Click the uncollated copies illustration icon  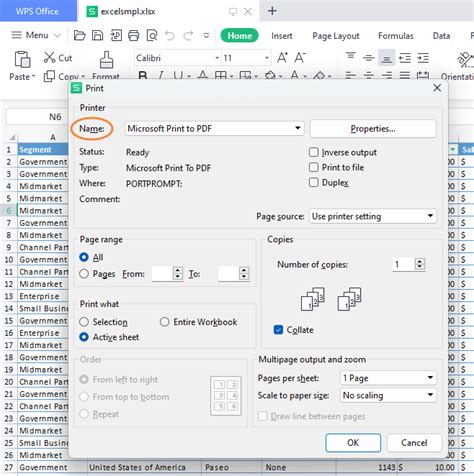349,299
